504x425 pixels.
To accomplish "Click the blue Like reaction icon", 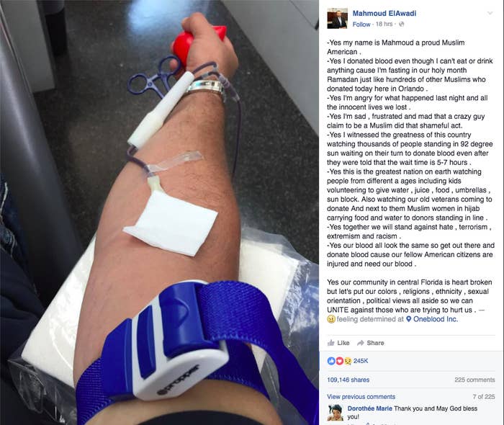I will (331, 361).
